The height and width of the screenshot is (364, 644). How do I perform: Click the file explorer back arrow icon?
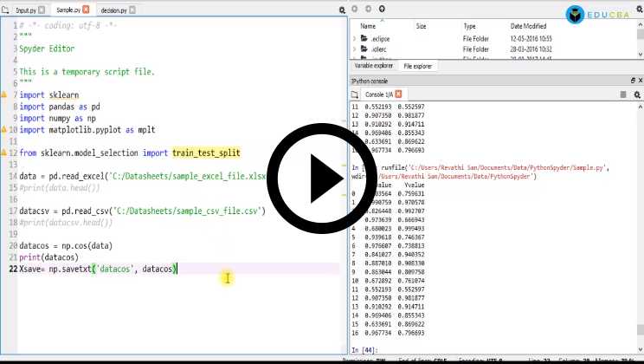[x=355, y=10]
